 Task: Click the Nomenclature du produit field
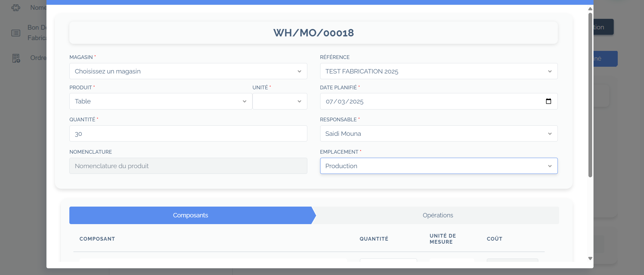tap(188, 166)
